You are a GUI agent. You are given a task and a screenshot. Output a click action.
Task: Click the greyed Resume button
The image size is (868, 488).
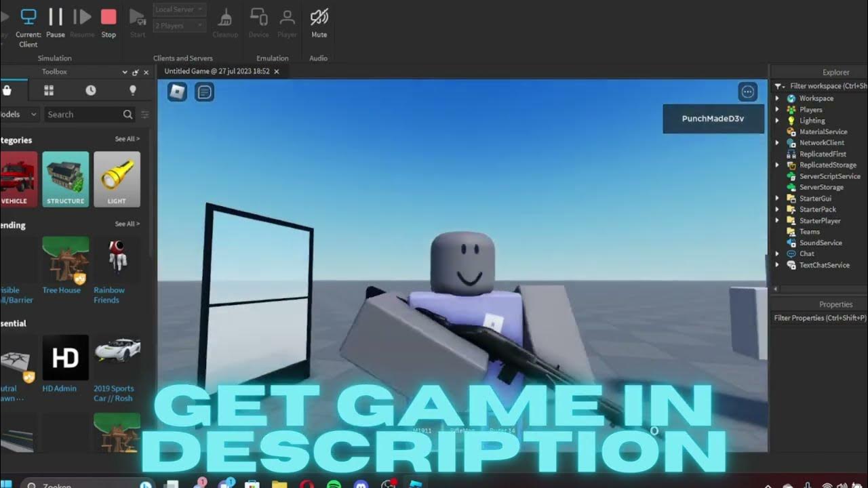(x=82, y=22)
